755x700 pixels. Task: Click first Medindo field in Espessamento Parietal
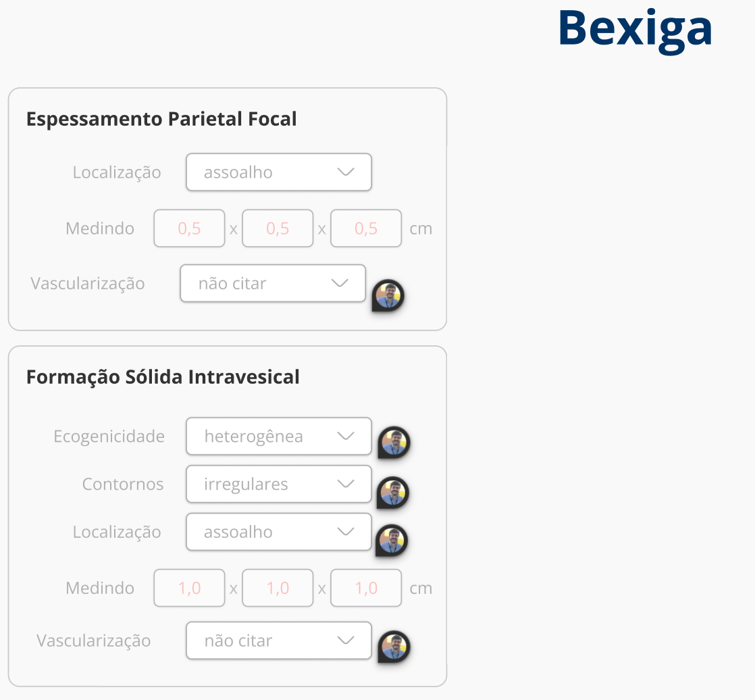[190, 228]
